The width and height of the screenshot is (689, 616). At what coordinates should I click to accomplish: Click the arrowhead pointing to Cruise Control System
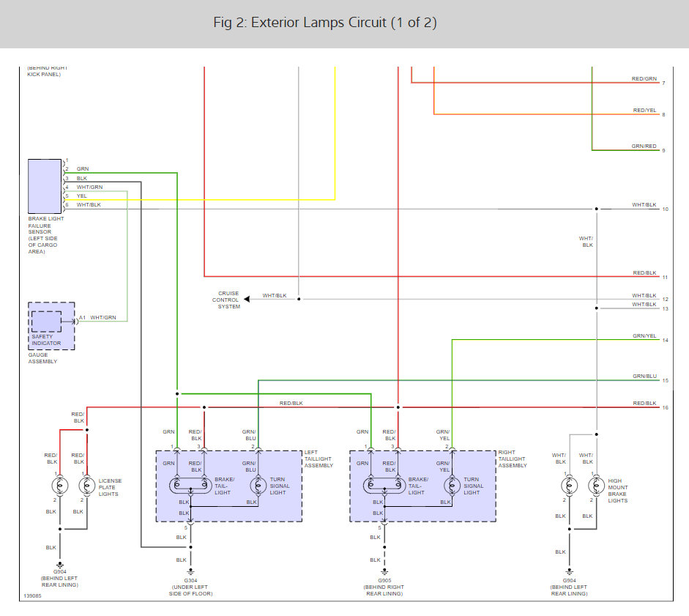coord(247,299)
